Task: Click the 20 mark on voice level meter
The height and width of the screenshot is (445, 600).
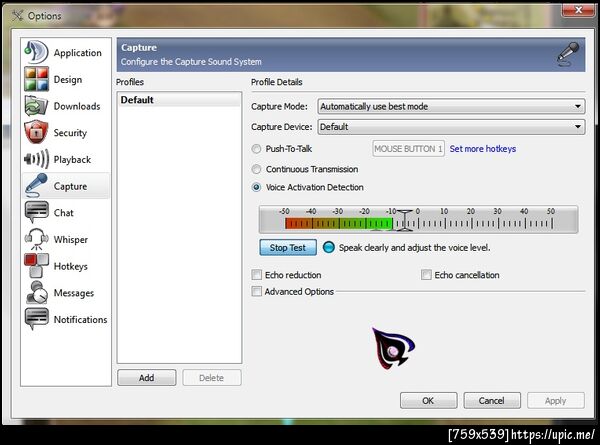Action: click(x=471, y=211)
